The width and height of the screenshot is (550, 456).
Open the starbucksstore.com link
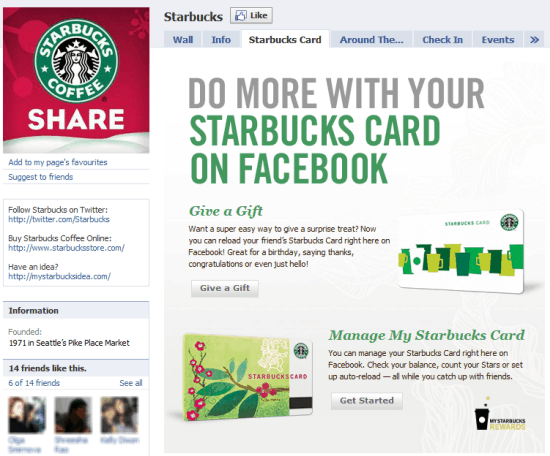[x=66, y=248]
